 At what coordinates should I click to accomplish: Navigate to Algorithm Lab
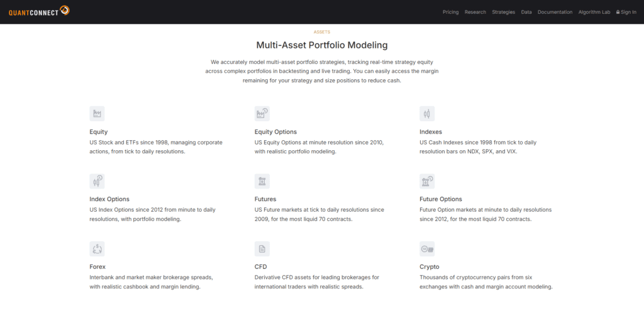point(594,12)
